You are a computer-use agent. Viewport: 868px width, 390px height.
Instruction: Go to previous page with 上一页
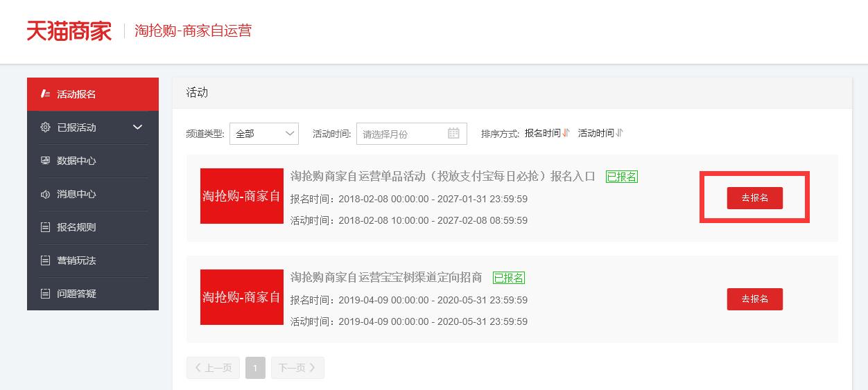click(213, 368)
